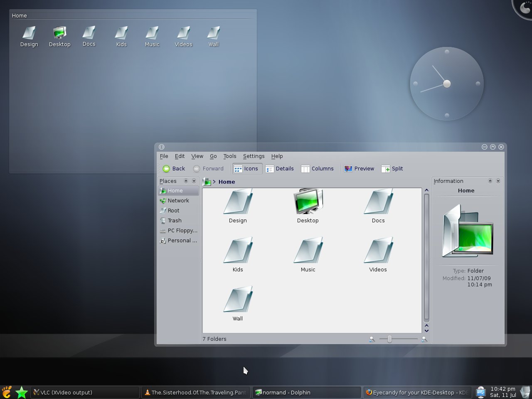The image size is (532, 399).
Task: Switch to Eyecandy KDE-Desktop browser task
Action: point(417,392)
